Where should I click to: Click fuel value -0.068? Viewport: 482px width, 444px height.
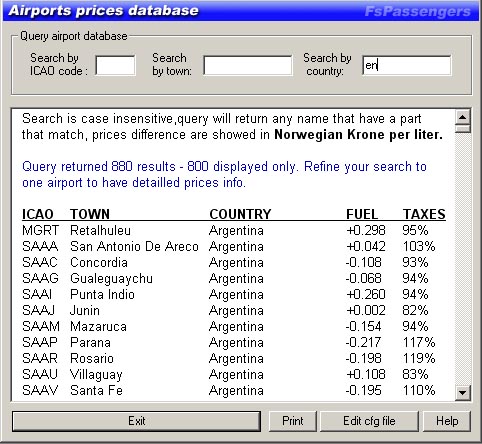tap(364, 279)
